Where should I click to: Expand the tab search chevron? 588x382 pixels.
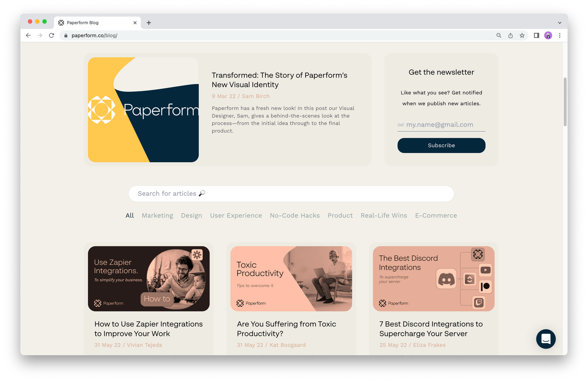(x=559, y=23)
